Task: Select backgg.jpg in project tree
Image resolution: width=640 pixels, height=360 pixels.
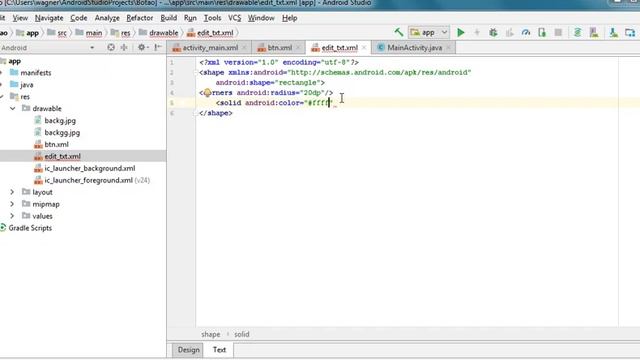Action: tap(62, 132)
